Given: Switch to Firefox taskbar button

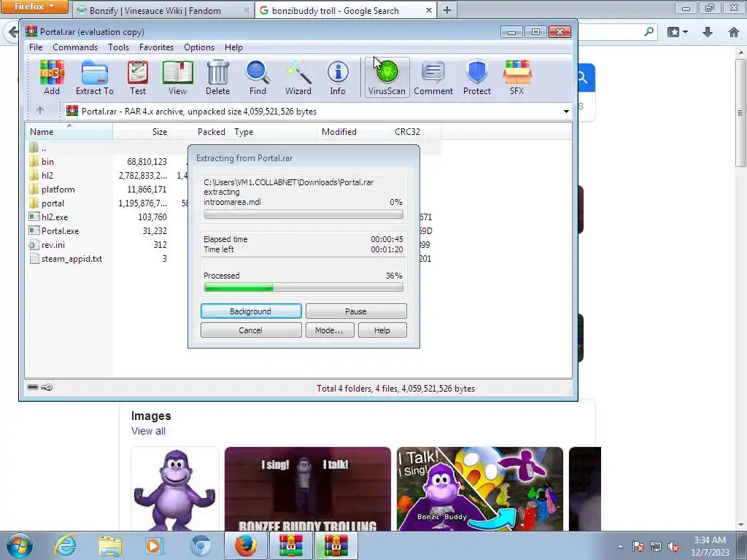Looking at the screenshot, I should pos(246,545).
